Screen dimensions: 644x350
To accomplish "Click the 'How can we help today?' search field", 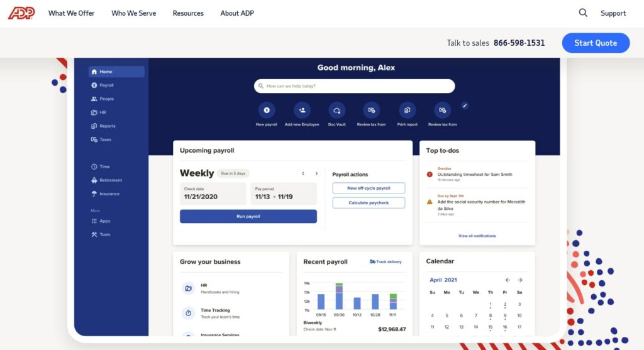I will (x=355, y=86).
